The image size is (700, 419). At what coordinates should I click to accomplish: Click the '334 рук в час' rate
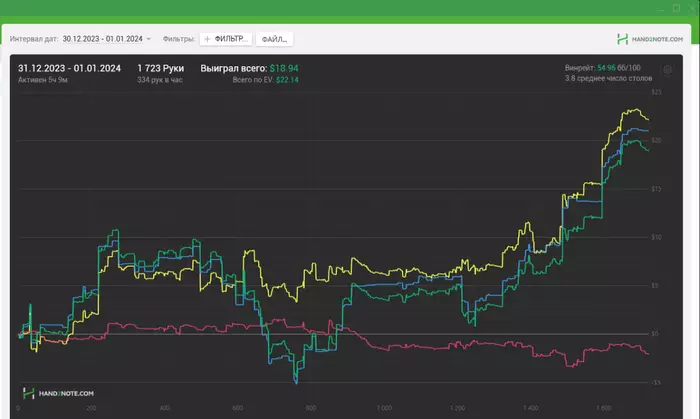160,80
